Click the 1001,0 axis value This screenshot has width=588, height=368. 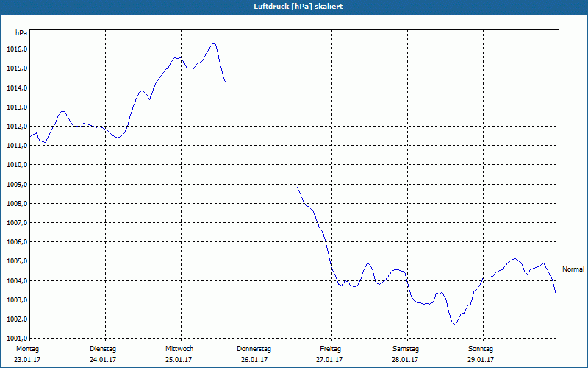(17, 339)
